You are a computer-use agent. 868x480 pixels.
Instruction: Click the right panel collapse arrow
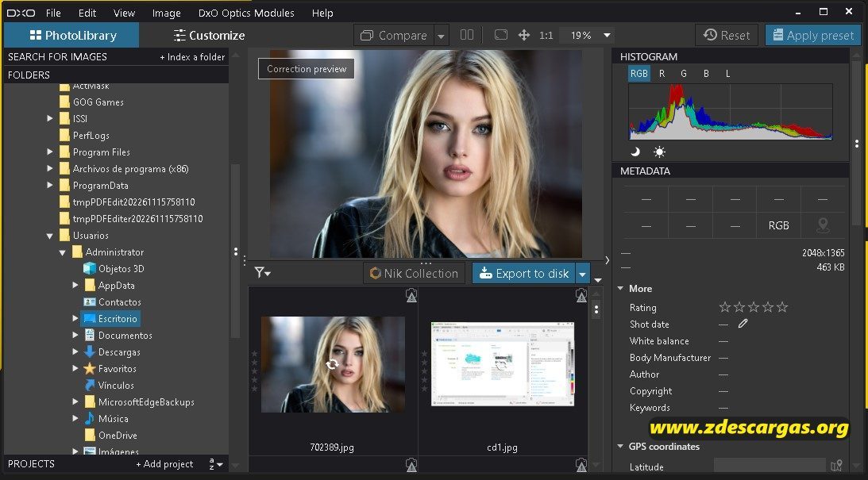[x=608, y=260]
